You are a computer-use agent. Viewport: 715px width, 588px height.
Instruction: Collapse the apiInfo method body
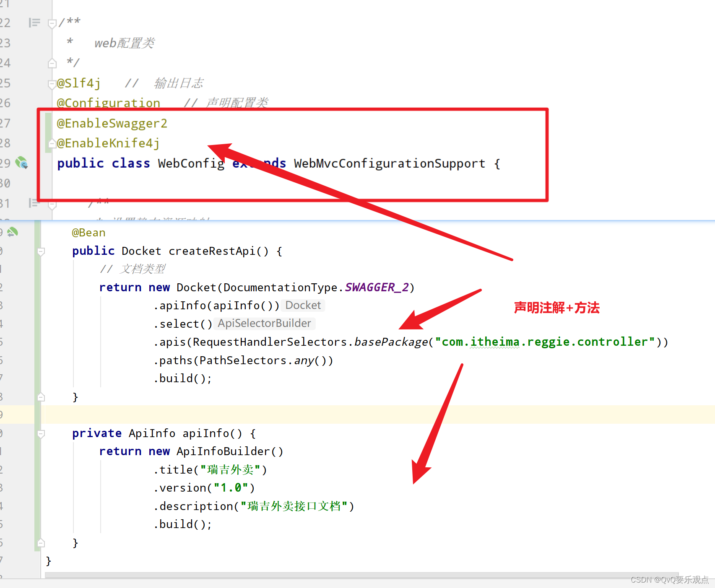coord(41,434)
